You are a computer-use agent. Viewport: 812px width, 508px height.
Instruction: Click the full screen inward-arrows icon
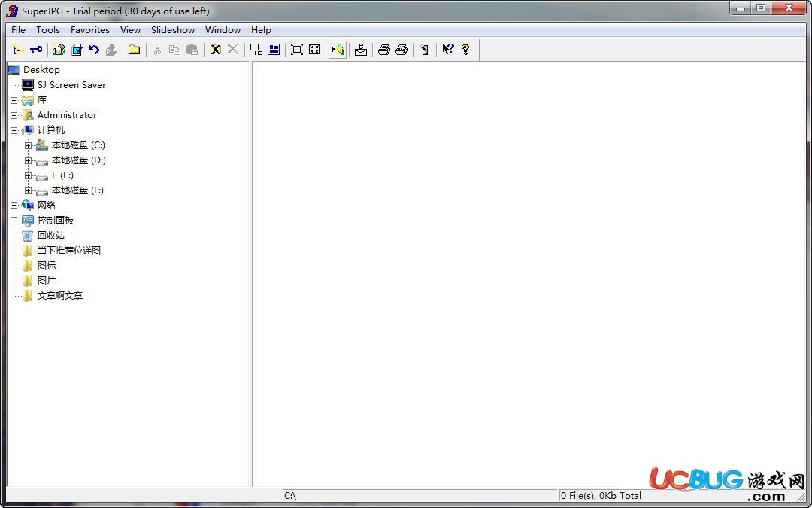click(x=314, y=50)
